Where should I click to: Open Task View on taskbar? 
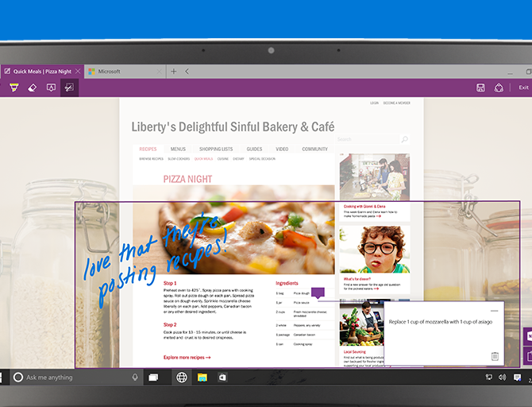click(x=153, y=378)
